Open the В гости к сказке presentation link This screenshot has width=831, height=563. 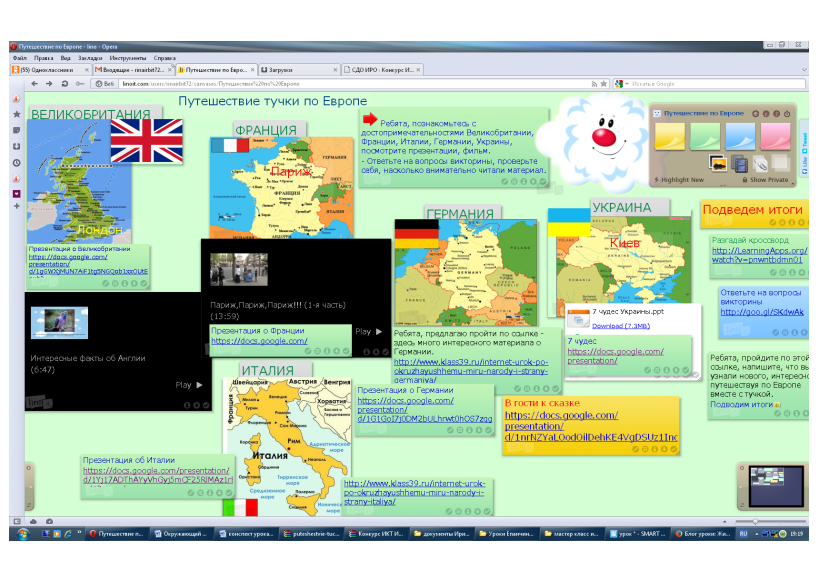coord(590,426)
